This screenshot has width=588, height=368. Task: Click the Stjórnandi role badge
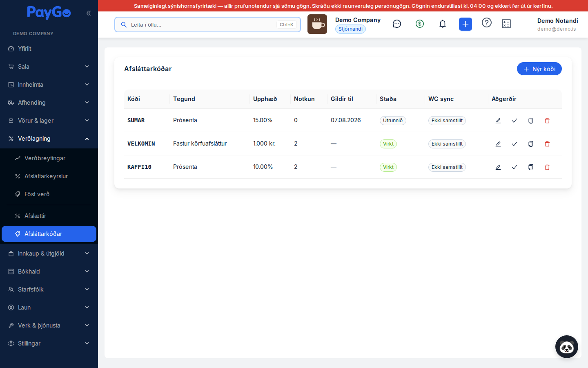coord(350,29)
